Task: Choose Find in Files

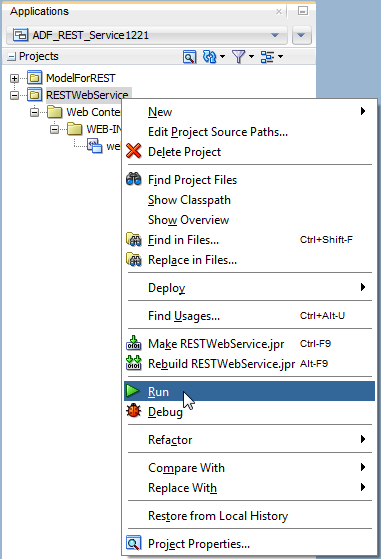Action: tap(249, 240)
